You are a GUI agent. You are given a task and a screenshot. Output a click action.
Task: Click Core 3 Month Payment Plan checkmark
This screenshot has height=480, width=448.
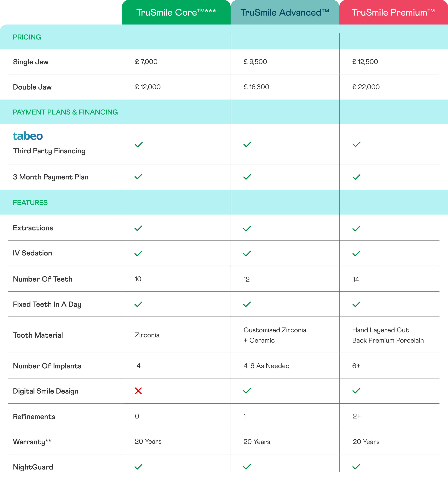(138, 177)
